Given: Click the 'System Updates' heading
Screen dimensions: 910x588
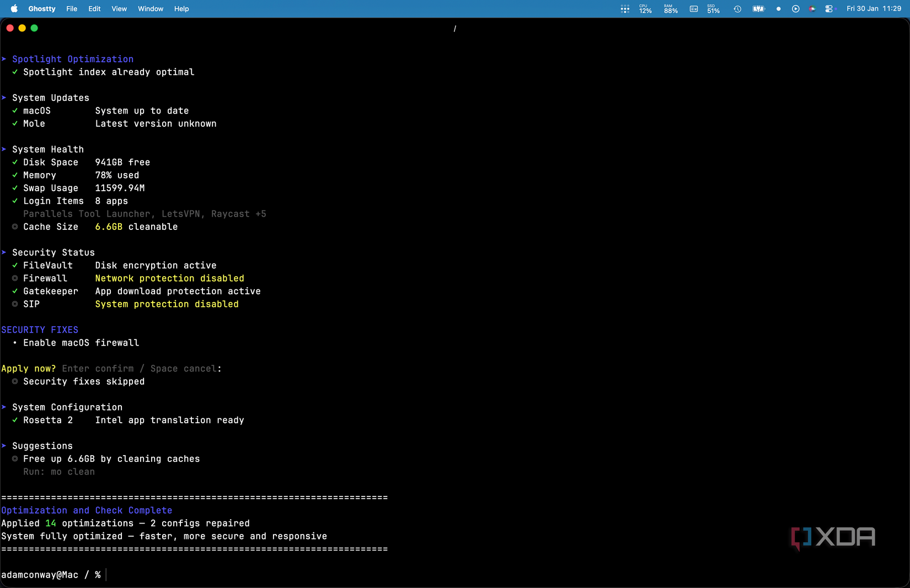Looking at the screenshot, I should click(51, 98).
